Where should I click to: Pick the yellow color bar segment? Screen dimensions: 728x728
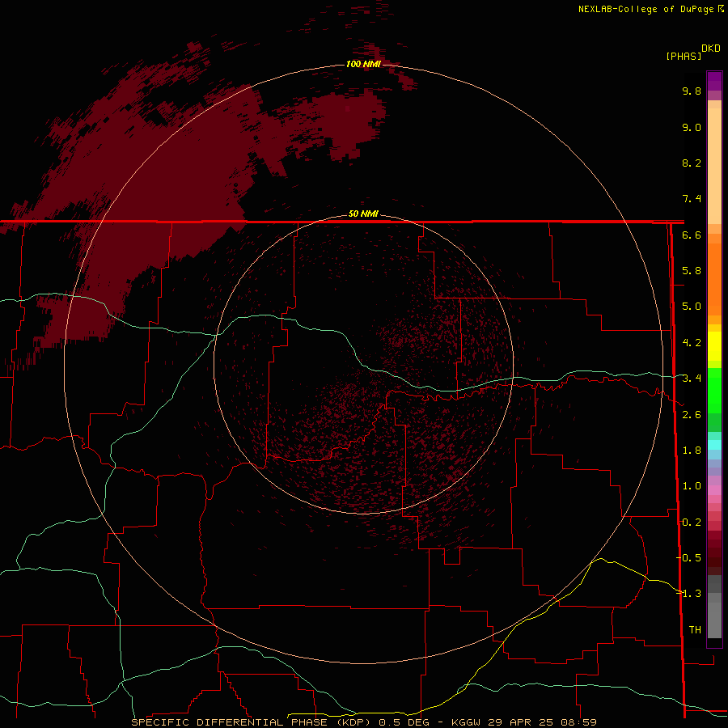(x=714, y=346)
